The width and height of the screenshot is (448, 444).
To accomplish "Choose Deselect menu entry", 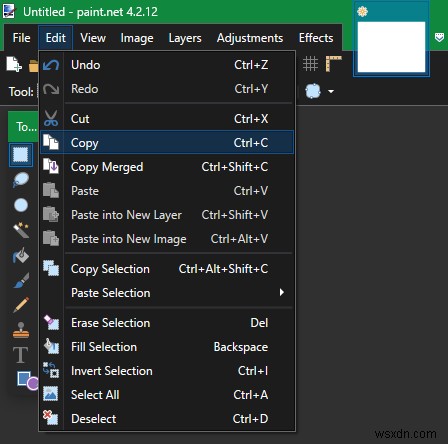I will [167, 419].
